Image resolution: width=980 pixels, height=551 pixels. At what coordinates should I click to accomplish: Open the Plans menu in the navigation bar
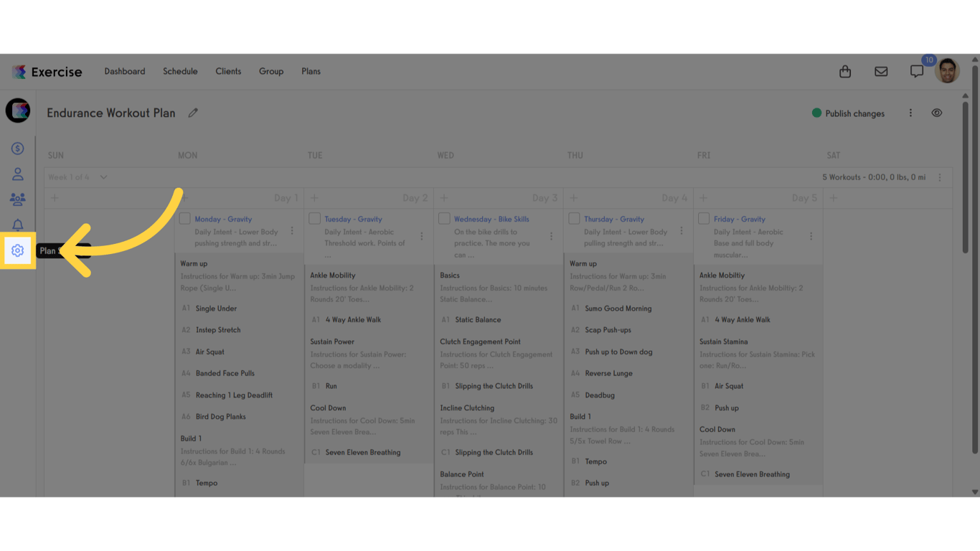[311, 71]
